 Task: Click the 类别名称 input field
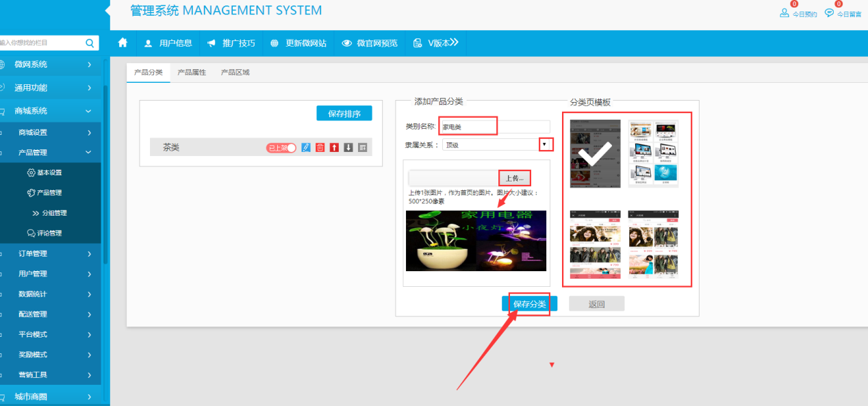(494, 127)
